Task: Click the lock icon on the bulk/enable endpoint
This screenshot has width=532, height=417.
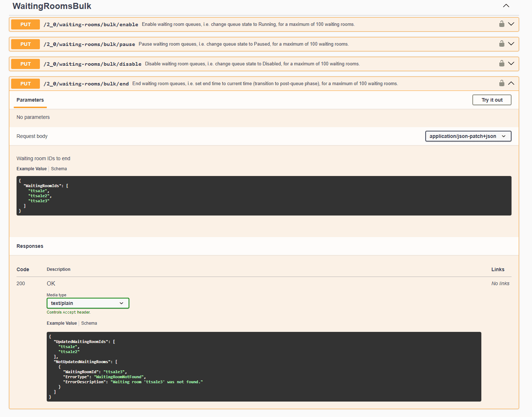Action: click(x=501, y=24)
